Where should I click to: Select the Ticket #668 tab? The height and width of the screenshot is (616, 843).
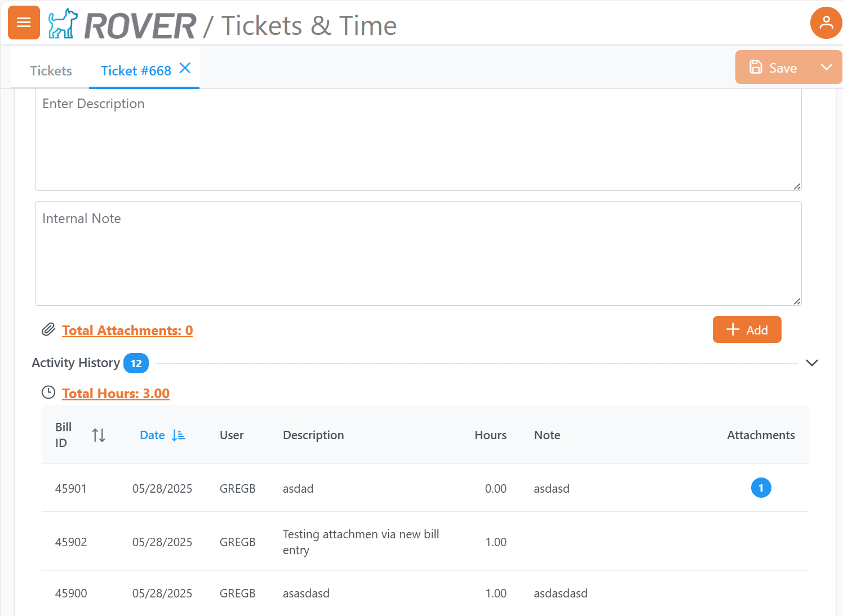(x=135, y=70)
